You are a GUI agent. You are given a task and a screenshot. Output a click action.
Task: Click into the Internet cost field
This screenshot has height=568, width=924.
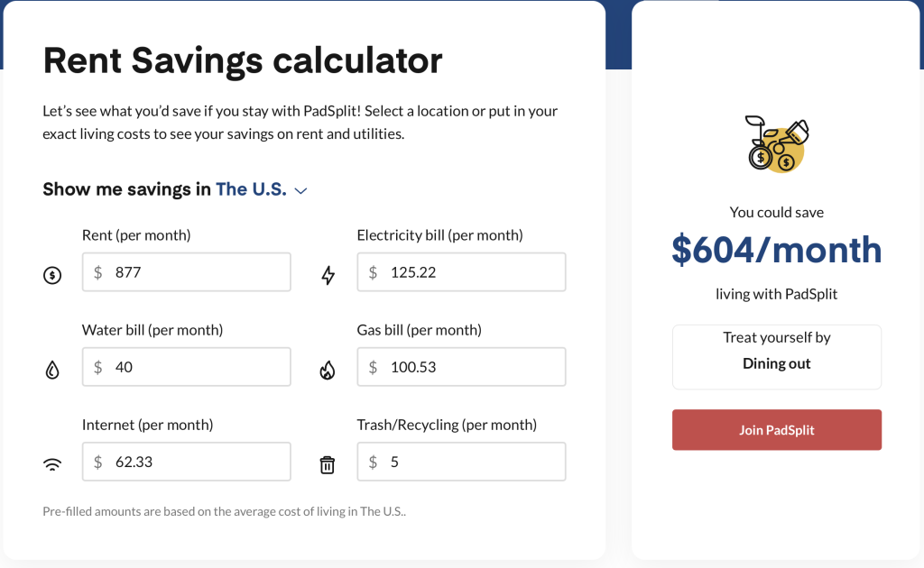(x=199, y=462)
